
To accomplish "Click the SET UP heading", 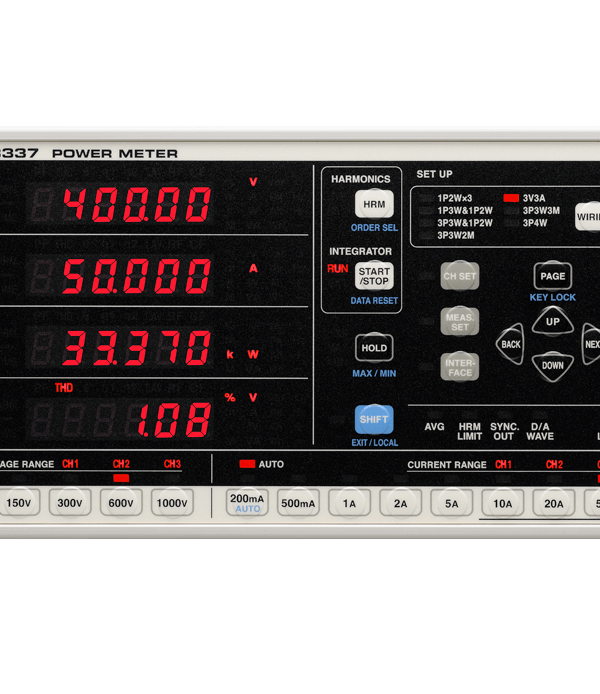I will click(x=435, y=174).
